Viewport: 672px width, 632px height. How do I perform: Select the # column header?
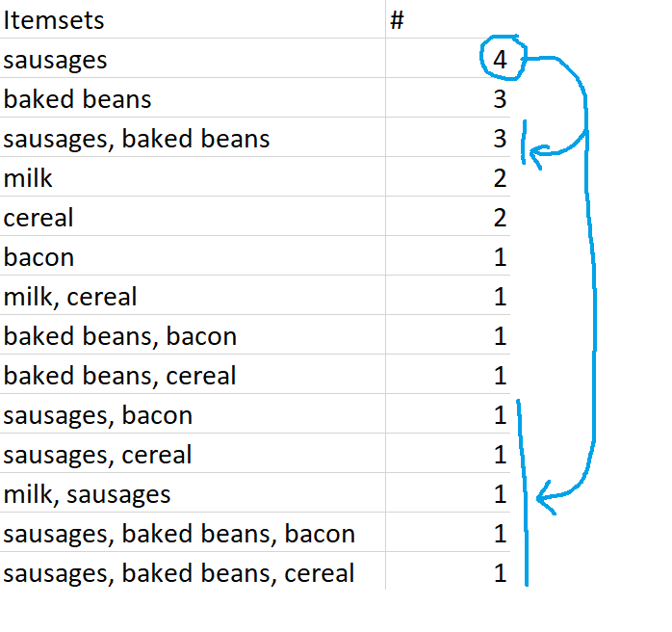[448, 19]
